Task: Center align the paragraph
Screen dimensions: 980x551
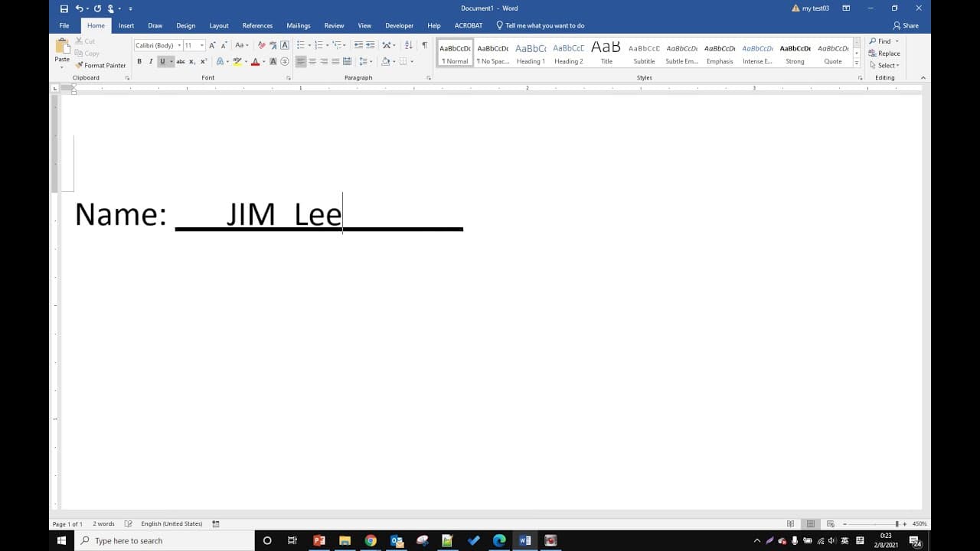Action: [x=312, y=61]
